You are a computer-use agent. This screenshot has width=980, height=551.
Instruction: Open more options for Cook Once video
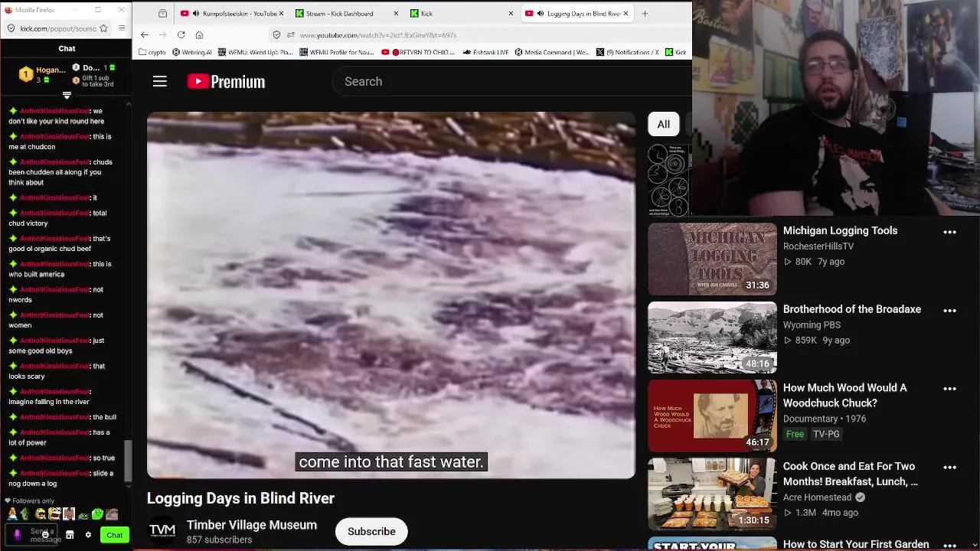click(x=949, y=468)
